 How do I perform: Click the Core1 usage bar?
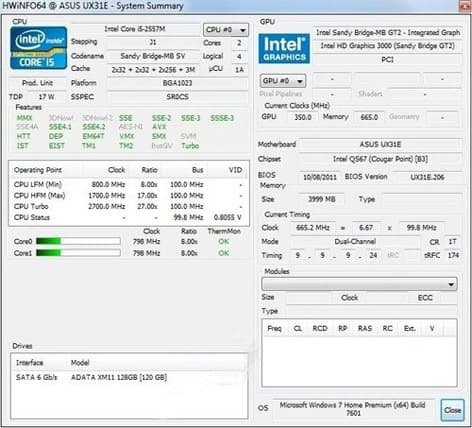pos(78,253)
